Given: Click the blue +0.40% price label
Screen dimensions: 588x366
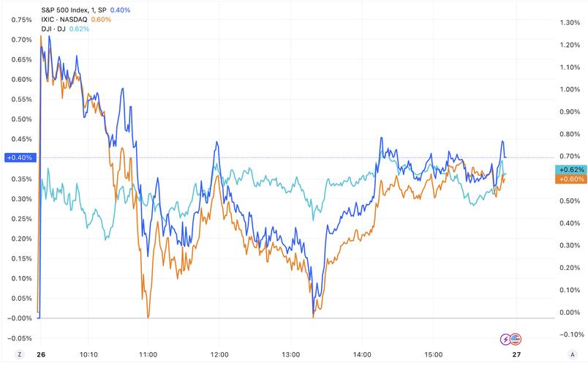Looking at the screenshot, I should [20, 157].
